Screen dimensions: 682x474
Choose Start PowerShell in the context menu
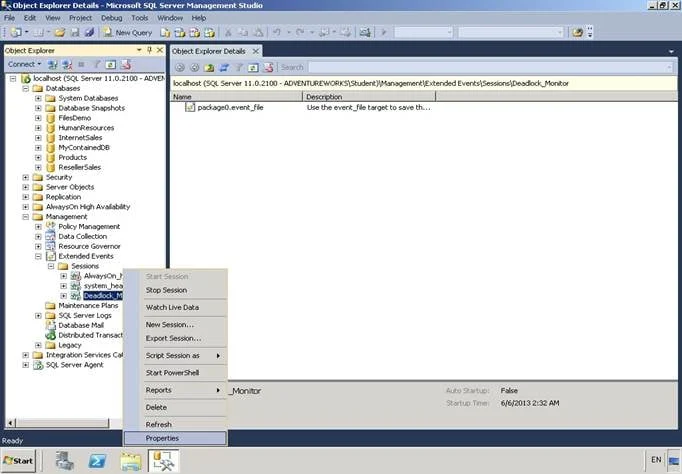click(175, 373)
